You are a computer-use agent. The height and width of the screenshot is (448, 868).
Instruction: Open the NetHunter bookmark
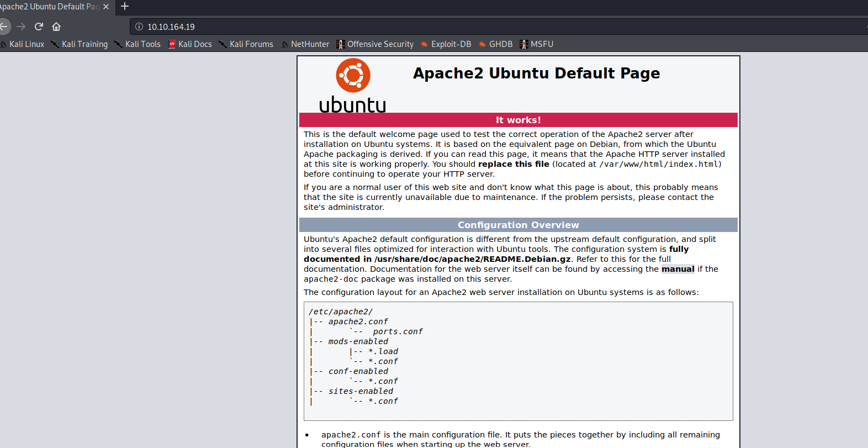pos(305,44)
